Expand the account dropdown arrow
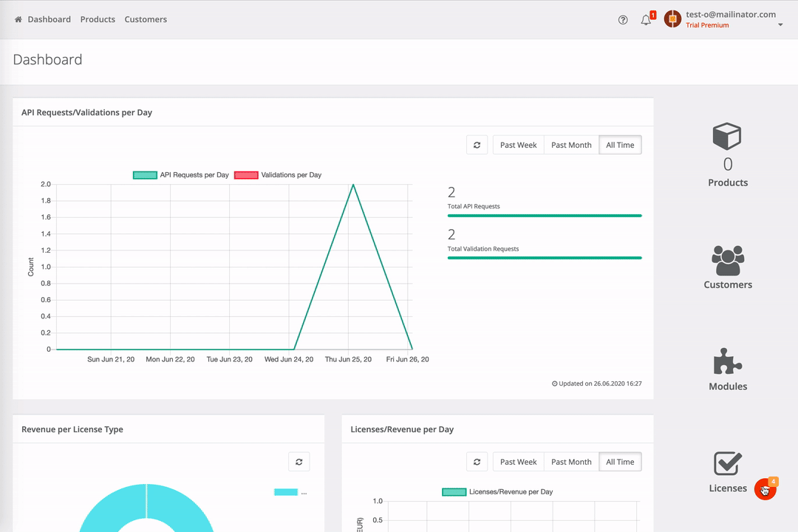Viewport: 798px width, 532px height. [x=780, y=25]
